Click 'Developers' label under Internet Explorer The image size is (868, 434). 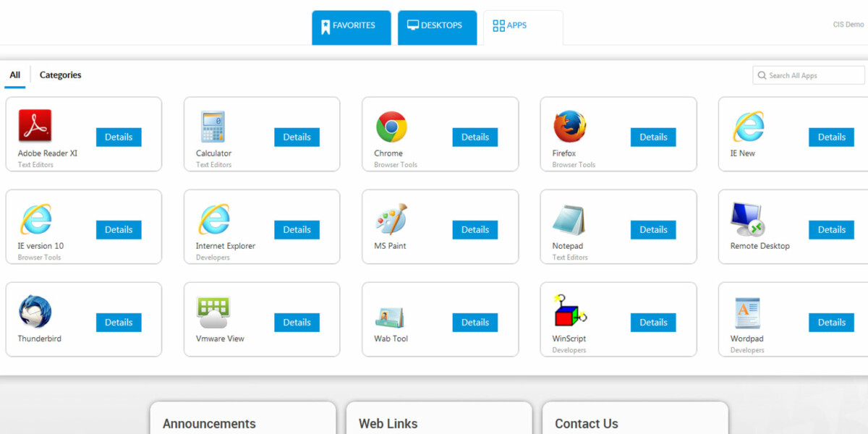[x=213, y=258]
